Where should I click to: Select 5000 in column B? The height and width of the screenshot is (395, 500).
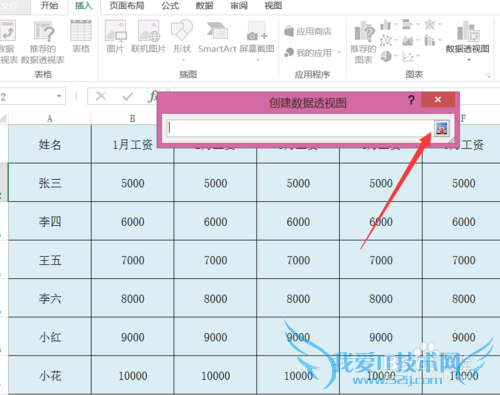tap(132, 183)
